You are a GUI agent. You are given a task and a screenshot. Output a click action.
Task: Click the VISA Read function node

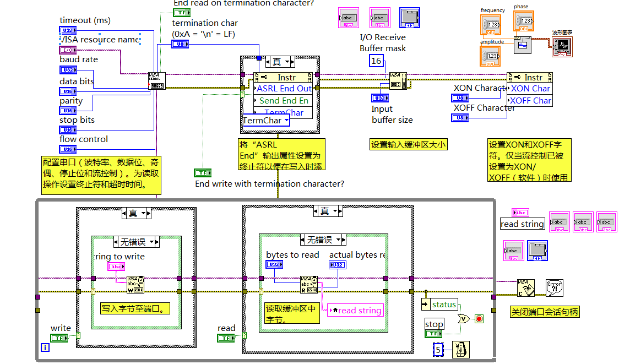[308, 284]
